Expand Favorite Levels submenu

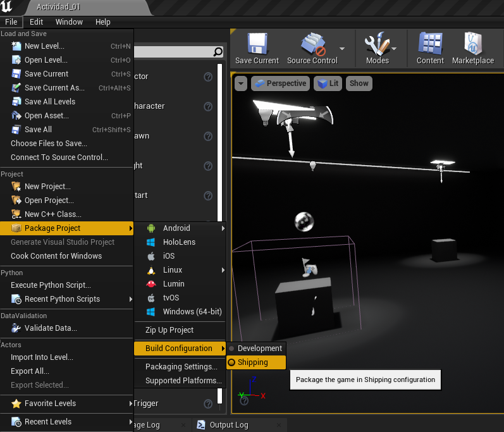click(66, 404)
